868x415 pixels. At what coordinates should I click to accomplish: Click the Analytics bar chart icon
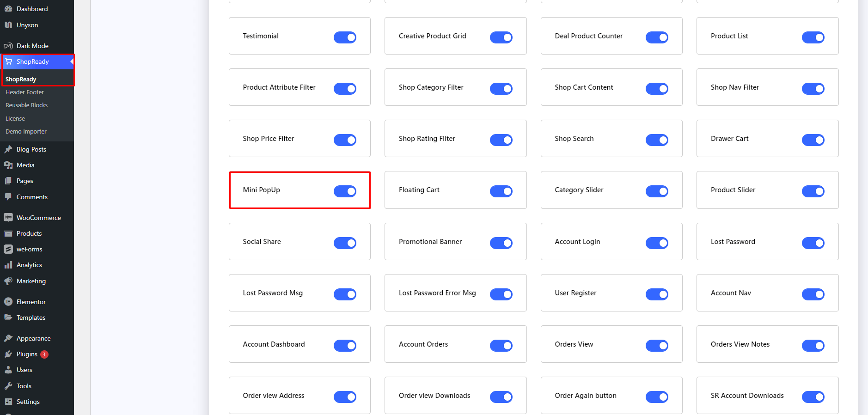(x=8, y=265)
